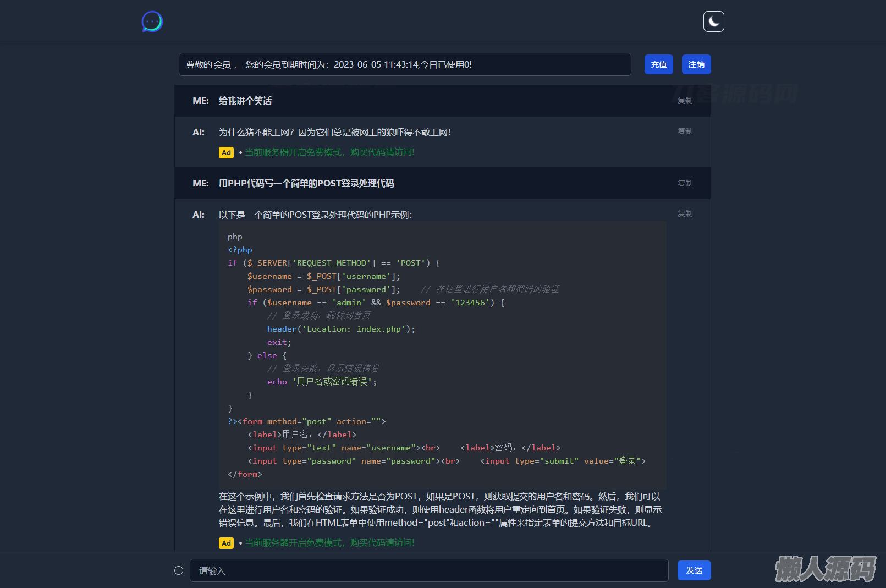Click the membership expiry notice box
Image resolution: width=886 pixels, height=588 pixels.
click(x=404, y=64)
